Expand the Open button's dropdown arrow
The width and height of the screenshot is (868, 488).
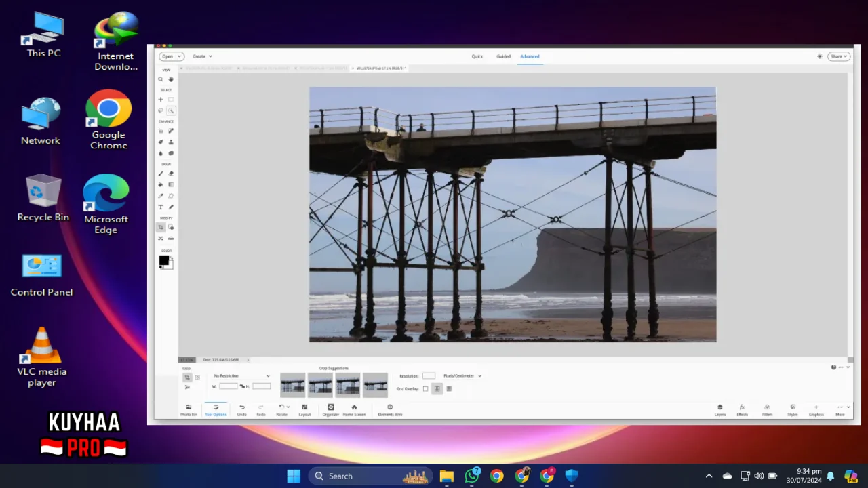[x=180, y=56]
